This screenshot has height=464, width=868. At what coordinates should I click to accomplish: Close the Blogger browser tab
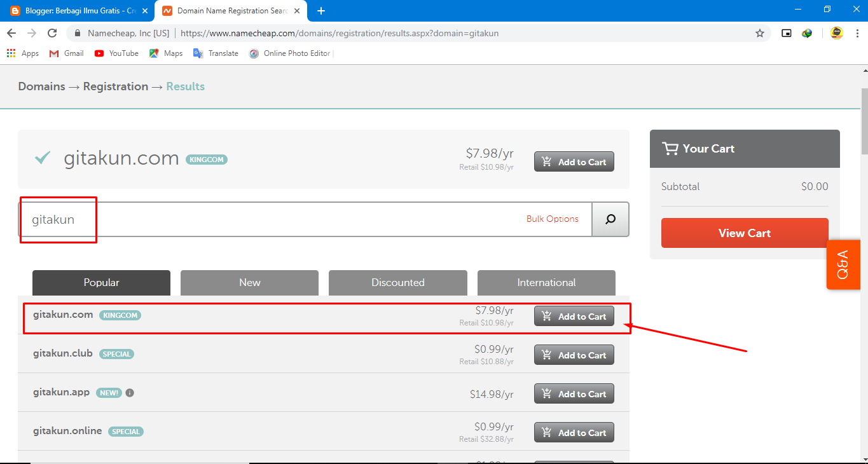pyautogui.click(x=144, y=11)
